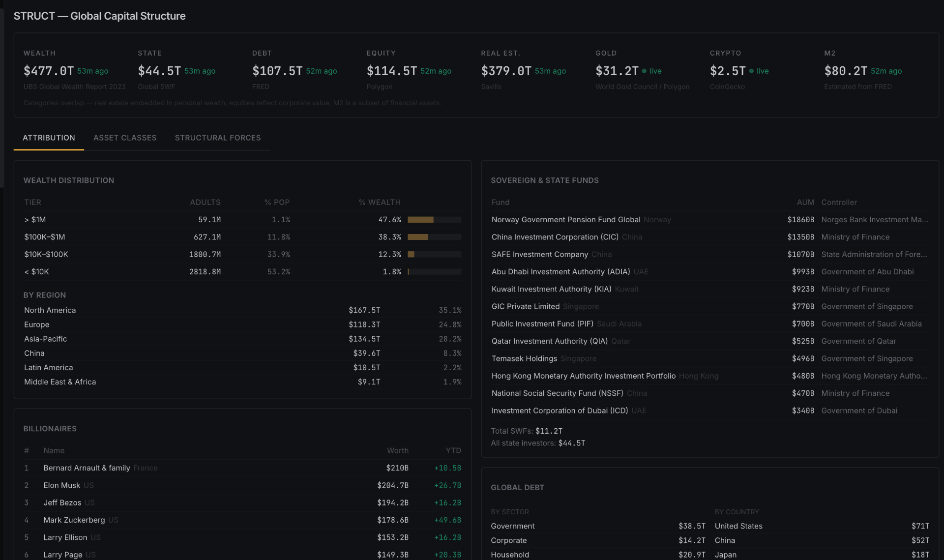This screenshot has height=560, width=944.
Task: Switch to the Attribution tab
Action: pos(49,138)
